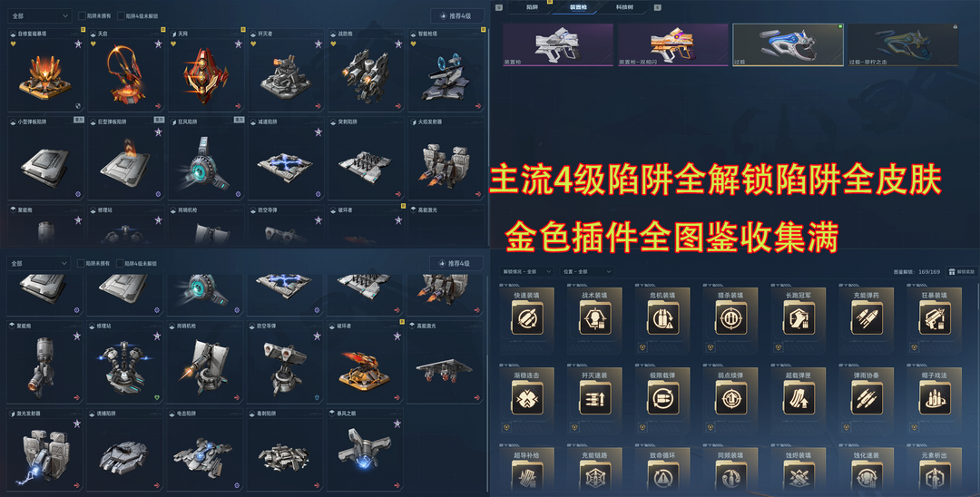Viewport: 980px width, 497px height.
Task: Expand the 解锁情况-全部 dropdown
Action: (527, 271)
